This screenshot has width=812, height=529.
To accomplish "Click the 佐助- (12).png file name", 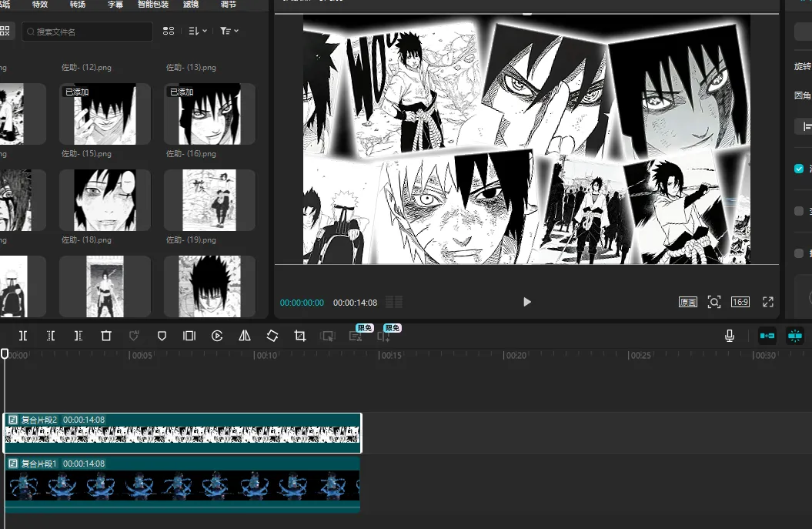I will [86, 67].
